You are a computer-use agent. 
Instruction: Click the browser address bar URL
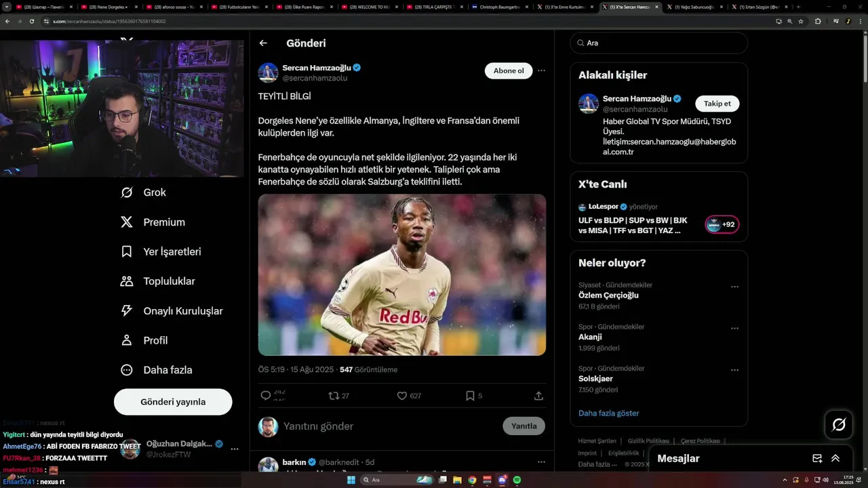109,21
